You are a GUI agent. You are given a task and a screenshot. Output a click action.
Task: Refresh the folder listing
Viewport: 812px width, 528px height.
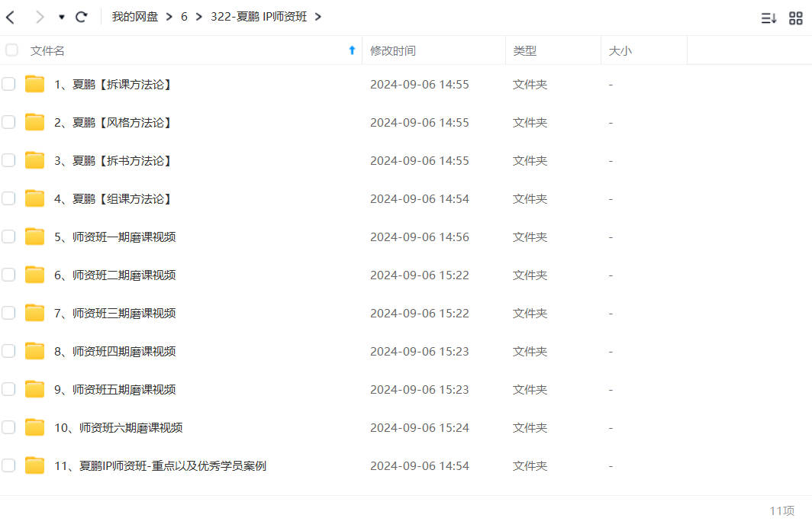(82, 17)
